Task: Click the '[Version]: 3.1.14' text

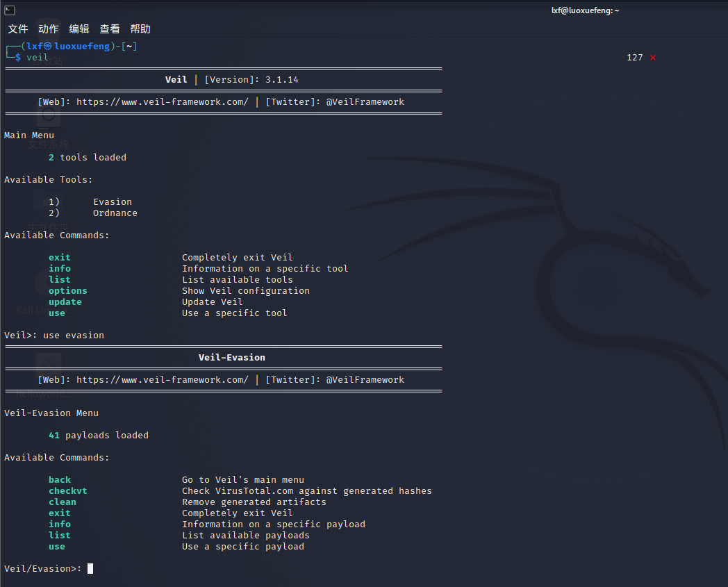Action: click(251, 80)
